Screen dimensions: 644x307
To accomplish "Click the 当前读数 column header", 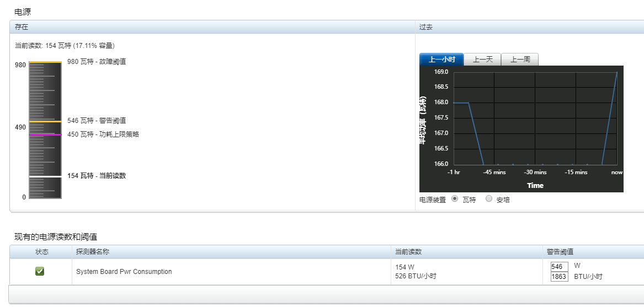I will point(466,252).
